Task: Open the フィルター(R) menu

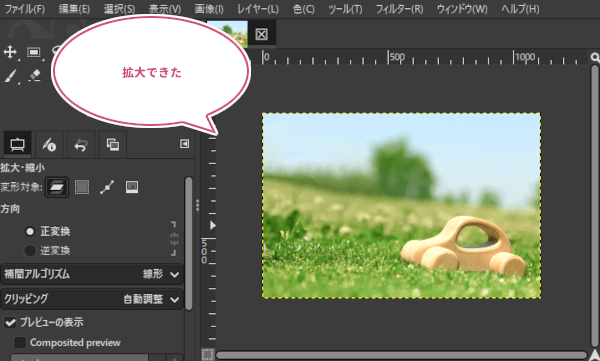Action: (399, 9)
